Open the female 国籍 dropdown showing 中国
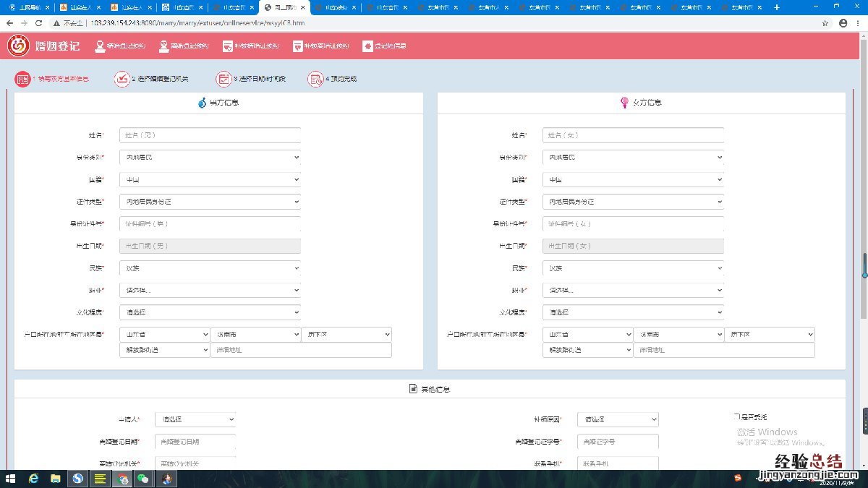 click(x=633, y=179)
